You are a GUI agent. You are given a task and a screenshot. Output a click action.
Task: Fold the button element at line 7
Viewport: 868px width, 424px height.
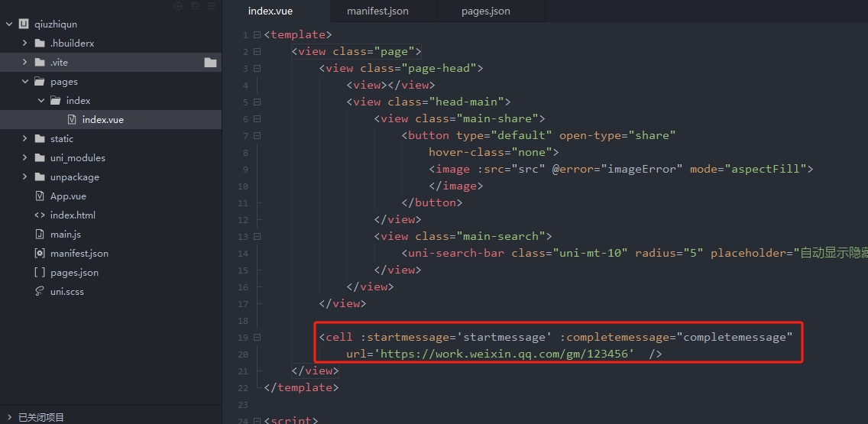coord(257,136)
